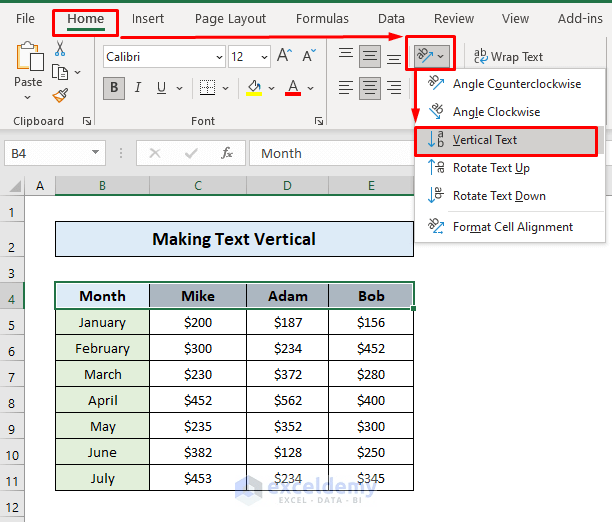Open the File tab

tap(25, 18)
